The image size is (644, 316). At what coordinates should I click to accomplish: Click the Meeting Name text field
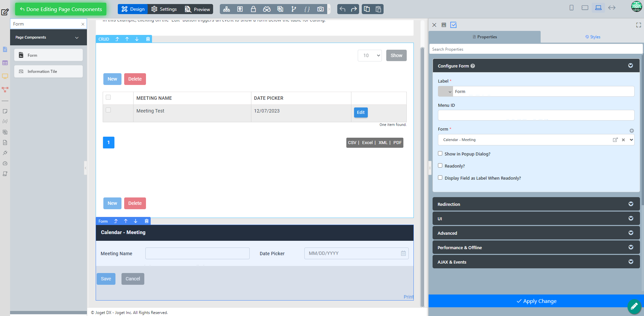pyautogui.click(x=197, y=253)
